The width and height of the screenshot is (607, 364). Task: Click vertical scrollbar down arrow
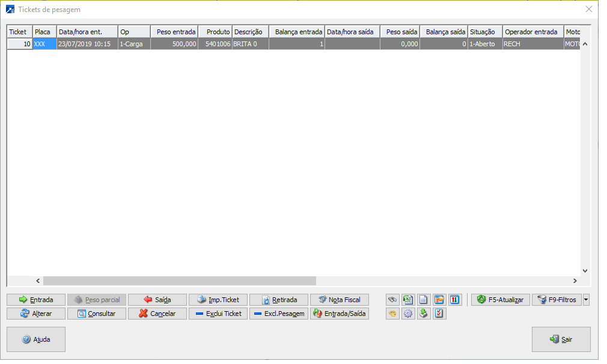pyautogui.click(x=585, y=271)
